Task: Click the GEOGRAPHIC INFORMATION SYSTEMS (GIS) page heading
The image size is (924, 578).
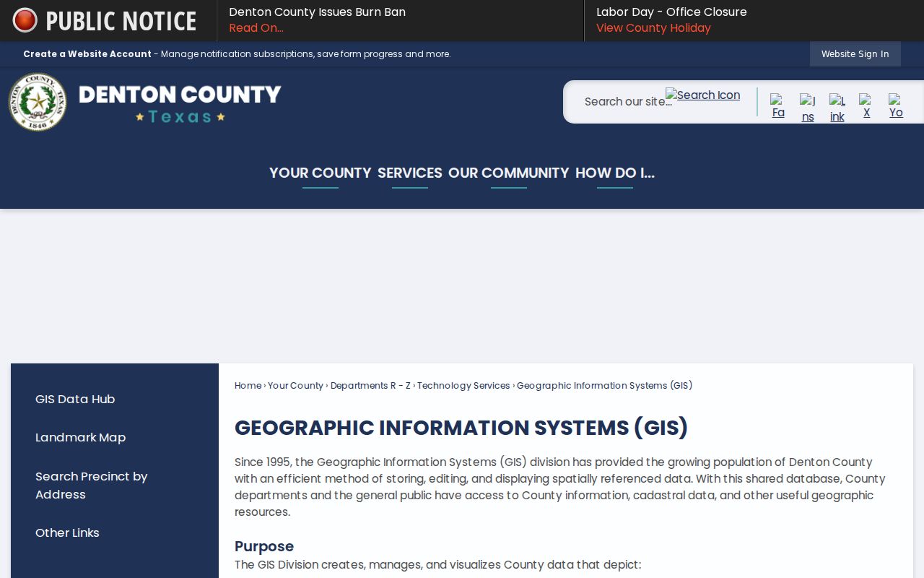Action: (x=461, y=428)
